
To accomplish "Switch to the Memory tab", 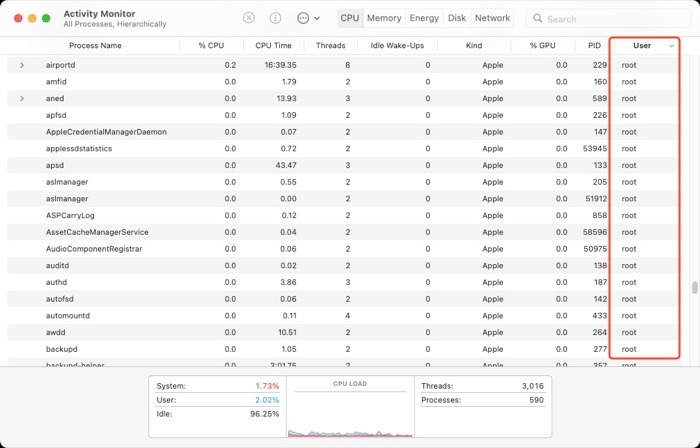I will (384, 18).
